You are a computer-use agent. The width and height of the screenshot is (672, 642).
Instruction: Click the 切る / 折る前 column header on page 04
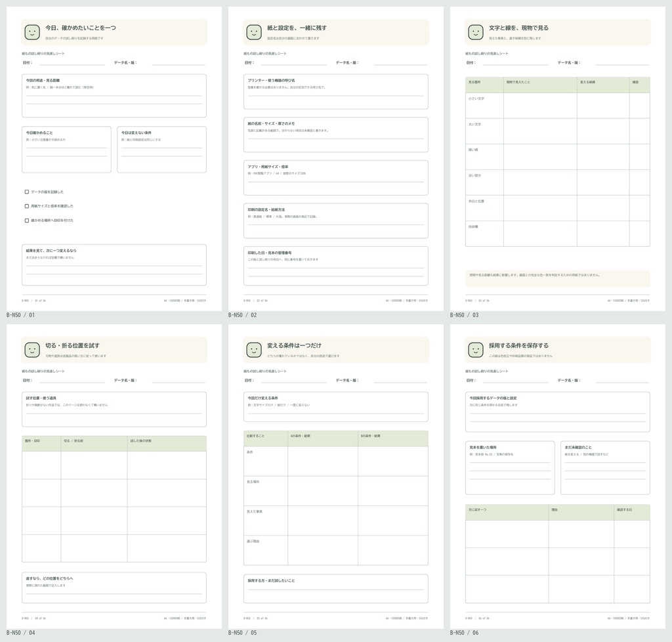click(73, 440)
